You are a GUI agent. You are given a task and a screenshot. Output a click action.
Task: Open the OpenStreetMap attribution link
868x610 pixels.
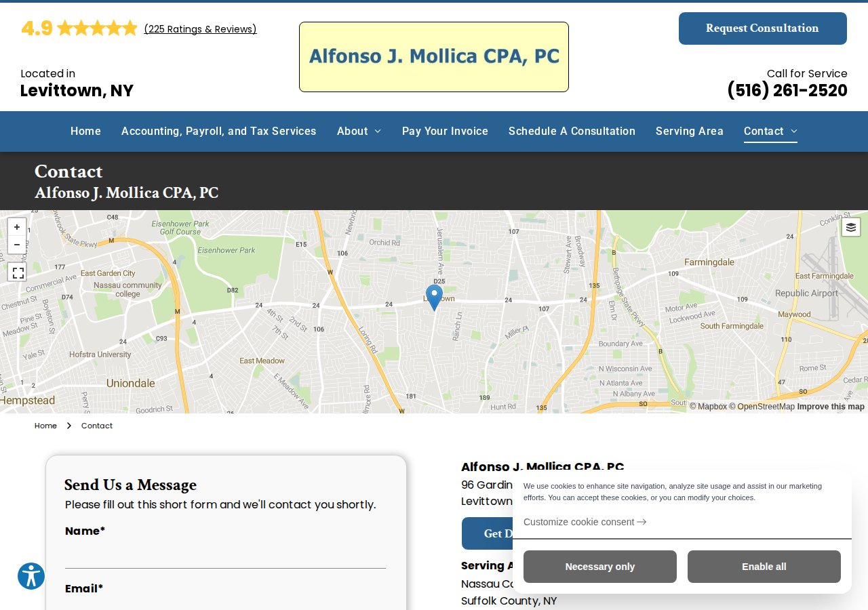pos(762,407)
